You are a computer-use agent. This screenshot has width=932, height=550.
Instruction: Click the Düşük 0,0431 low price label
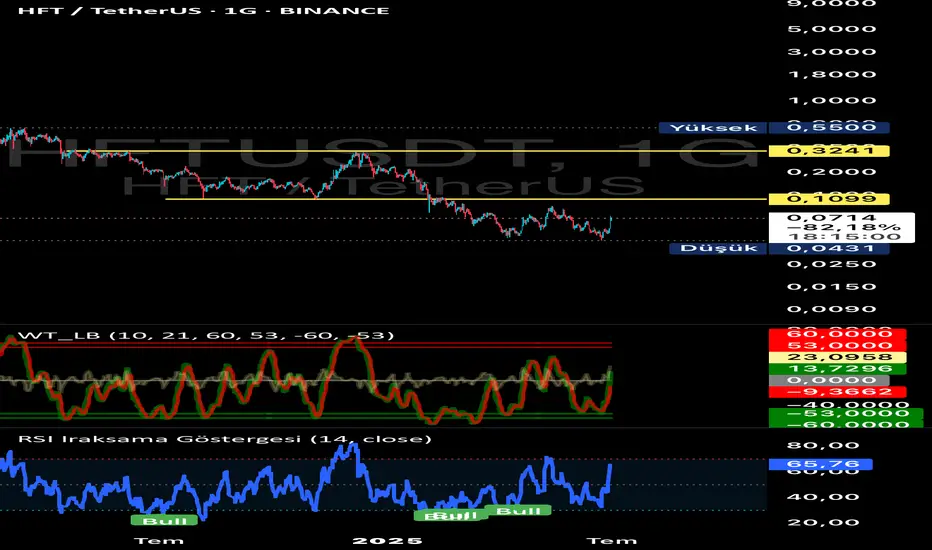pos(779,249)
